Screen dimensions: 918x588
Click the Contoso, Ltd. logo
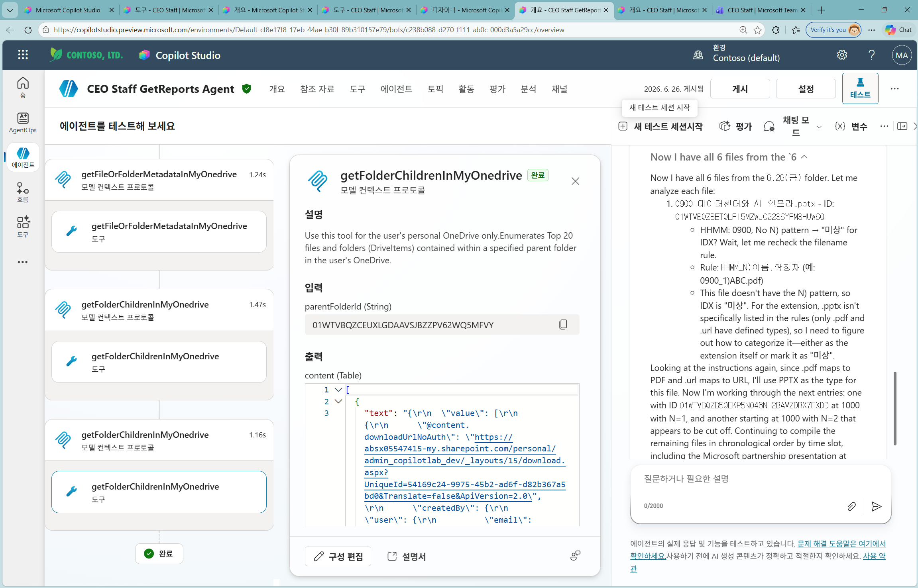(86, 55)
